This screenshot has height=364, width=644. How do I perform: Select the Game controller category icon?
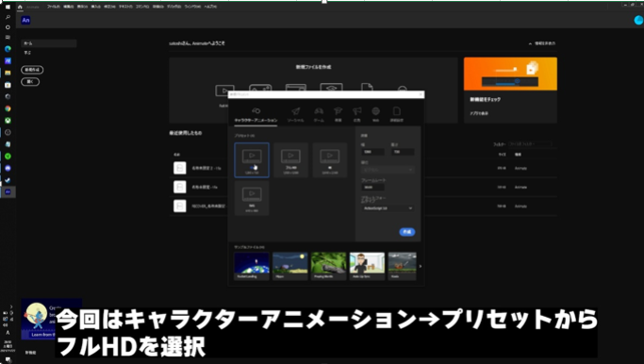[319, 111]
